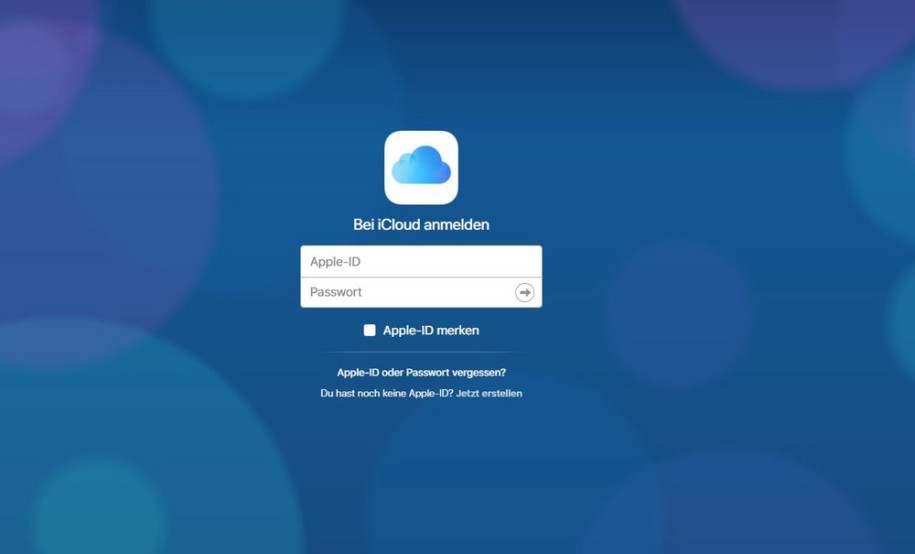Click the iCloud cloud logo icon
The height and width of the screenshot is (554, 915).
click(x=421, y=168)
